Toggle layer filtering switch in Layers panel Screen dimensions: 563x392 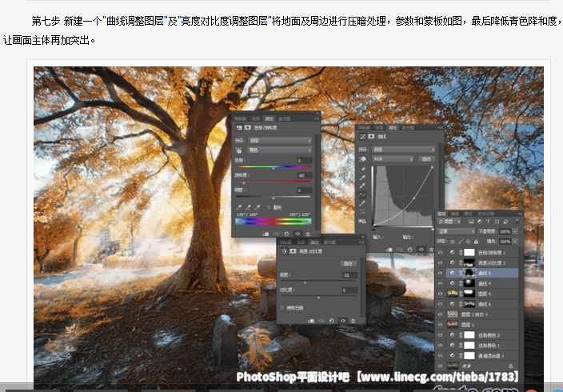pyautogui.click(x=517, y=222)
